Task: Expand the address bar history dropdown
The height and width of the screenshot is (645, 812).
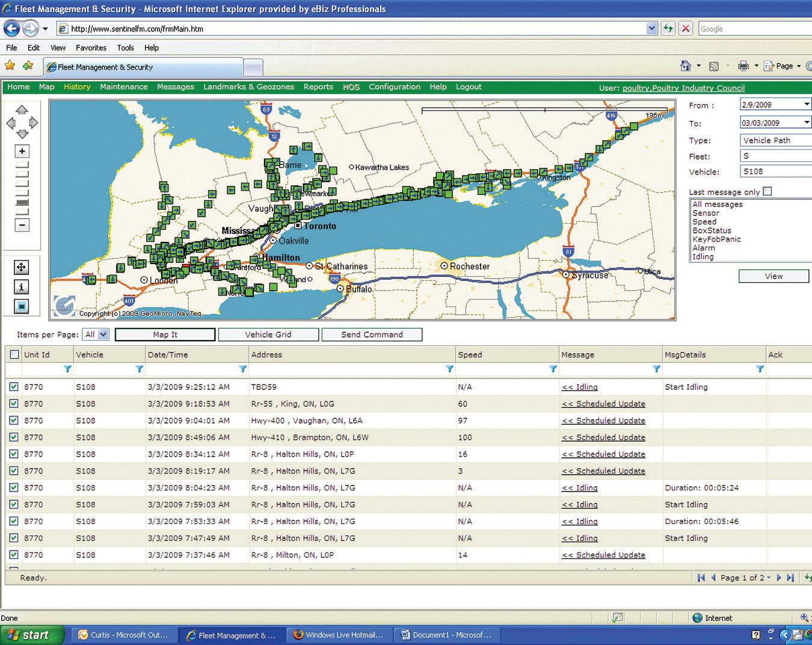Action: coord(652,28)
